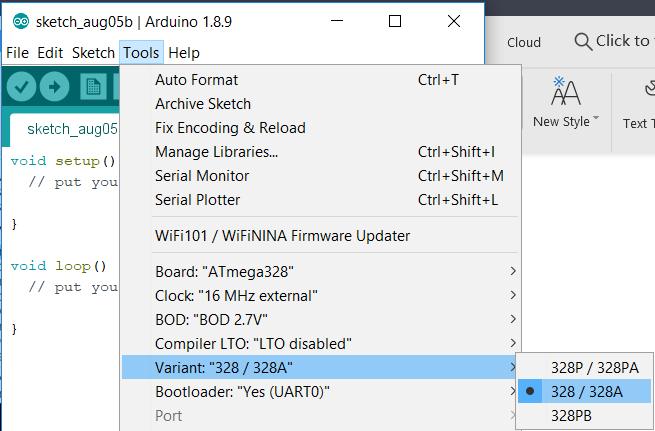The width and height of the screenshot is (655, 431).
Task: Open Compiler LTO: "LTO disabled" submenu
Action: pyautogui.click(x=320, y=344)
